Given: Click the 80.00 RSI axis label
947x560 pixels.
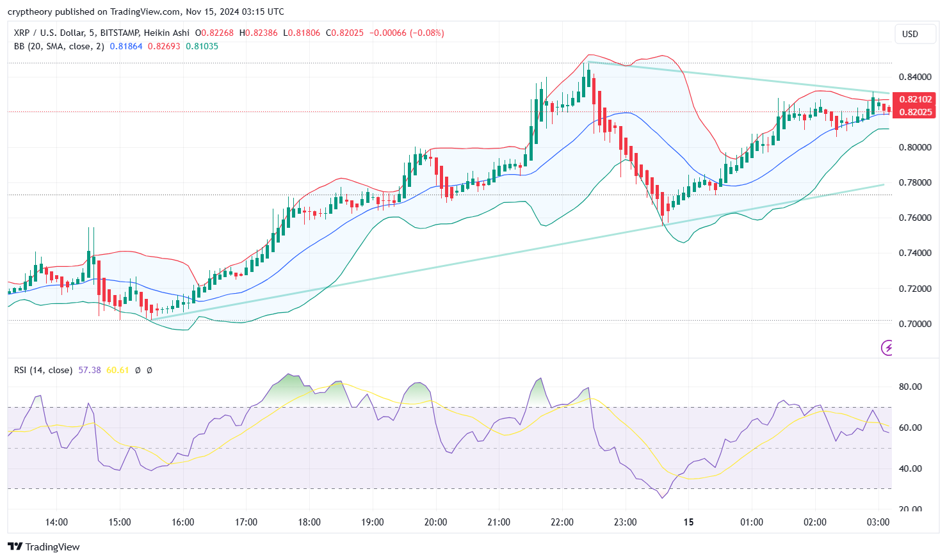Looking at the screenshot, I should tap(911, 387).
